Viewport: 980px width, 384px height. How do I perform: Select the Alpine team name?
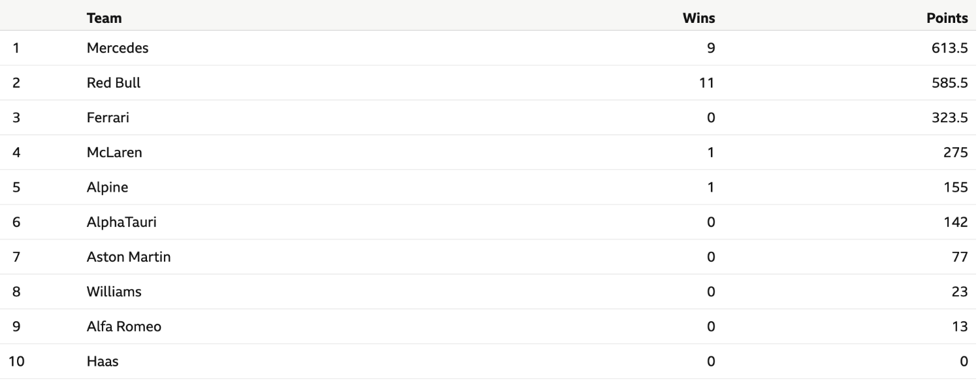107,187
